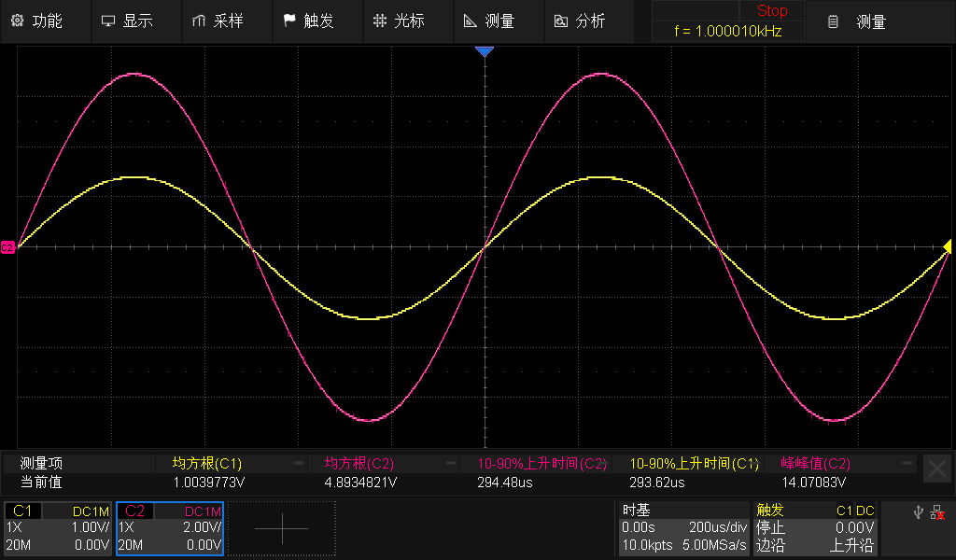Viewport: 956px width, 560px height.
Task: Select the pink C2 channel offset marker
Action: [7, 247]
